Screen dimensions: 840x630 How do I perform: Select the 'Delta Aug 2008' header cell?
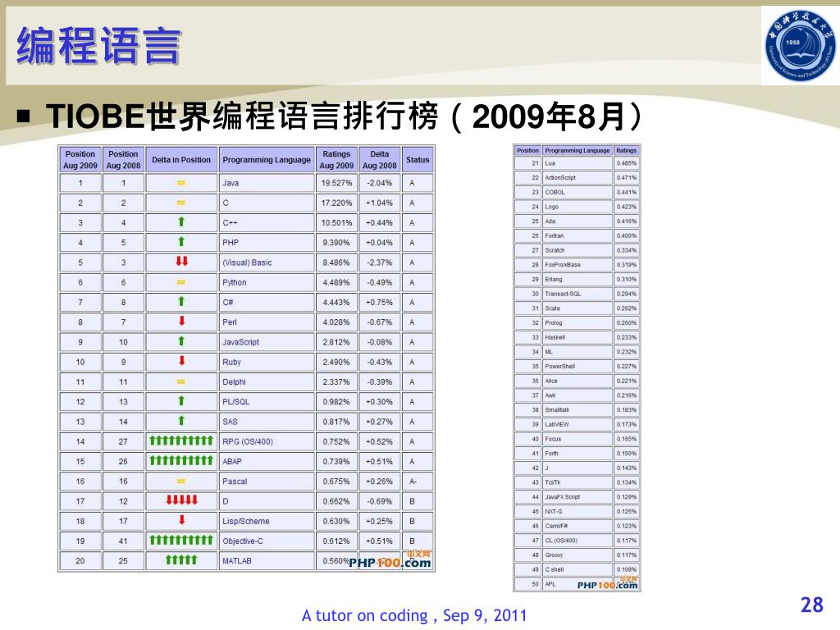pyautogui.click(x=379, y=160)
